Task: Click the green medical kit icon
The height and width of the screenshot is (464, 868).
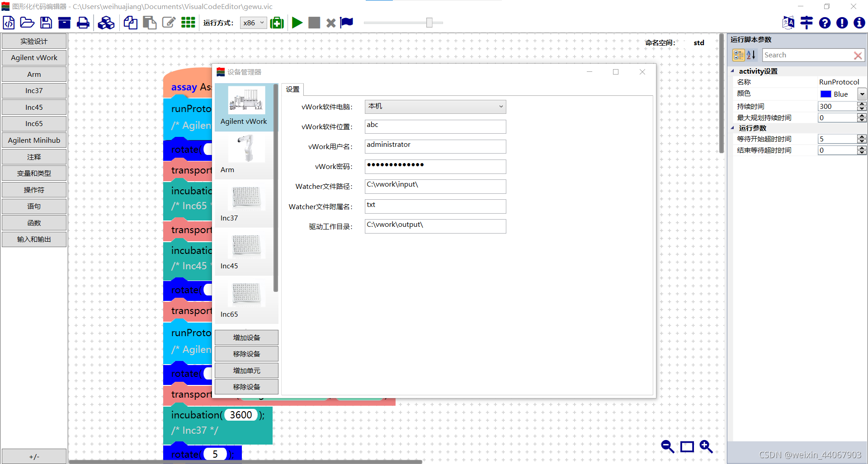Action: point(277,23)
